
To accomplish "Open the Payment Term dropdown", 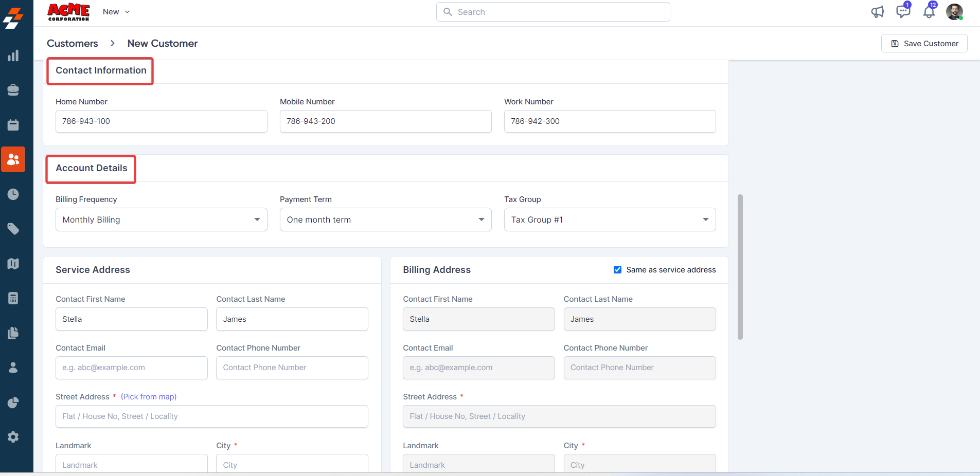I will (385, 219).
